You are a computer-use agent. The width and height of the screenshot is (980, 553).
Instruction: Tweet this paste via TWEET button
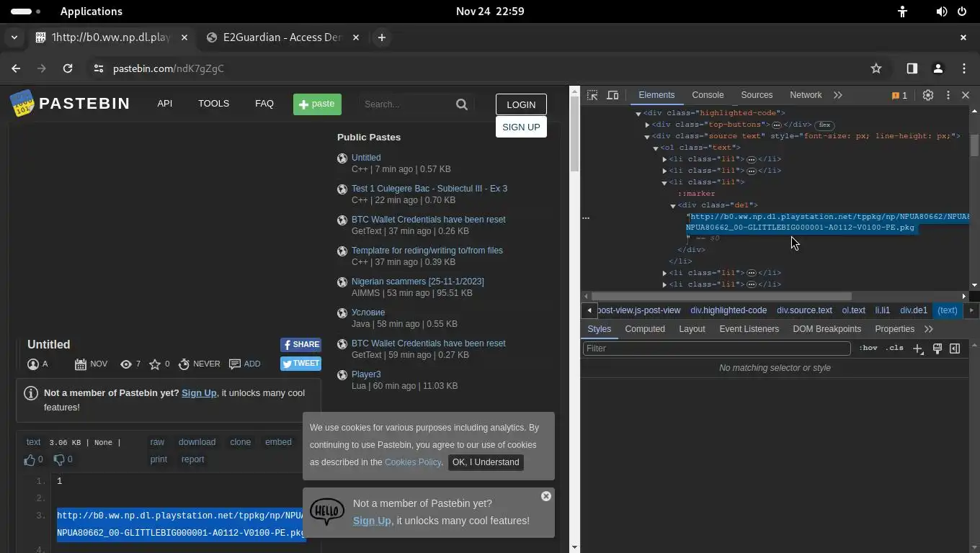300,364
